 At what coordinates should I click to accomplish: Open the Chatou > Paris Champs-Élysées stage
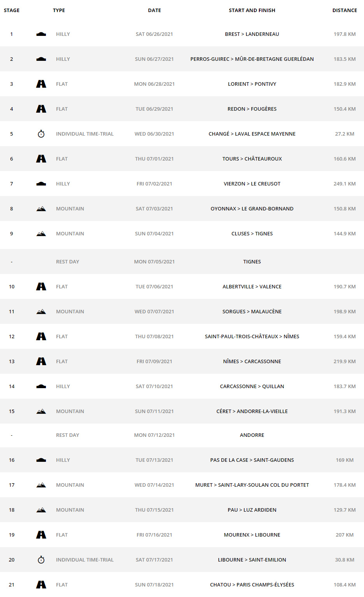(252, 585)
